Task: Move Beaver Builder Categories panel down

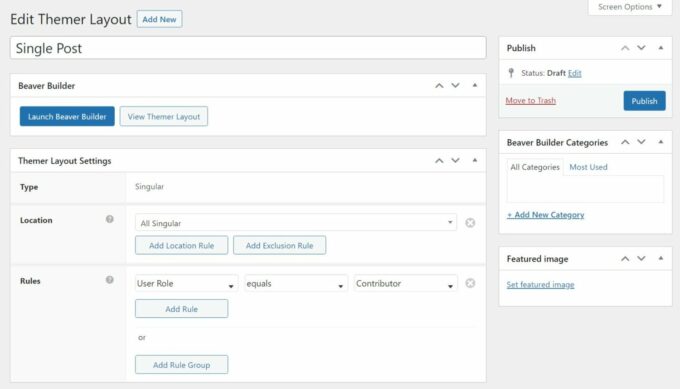Action: (641, 142)
